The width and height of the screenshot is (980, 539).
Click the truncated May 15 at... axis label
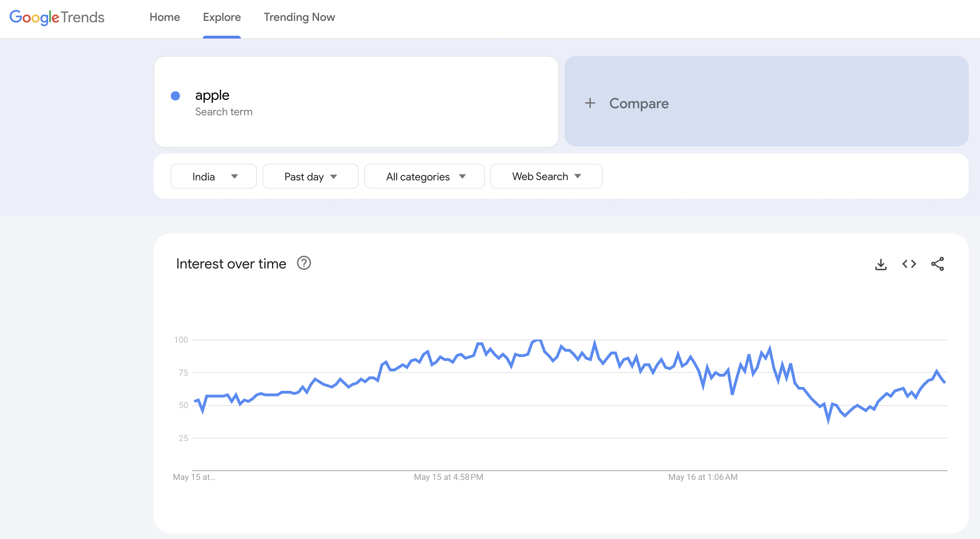click(194, 477)
